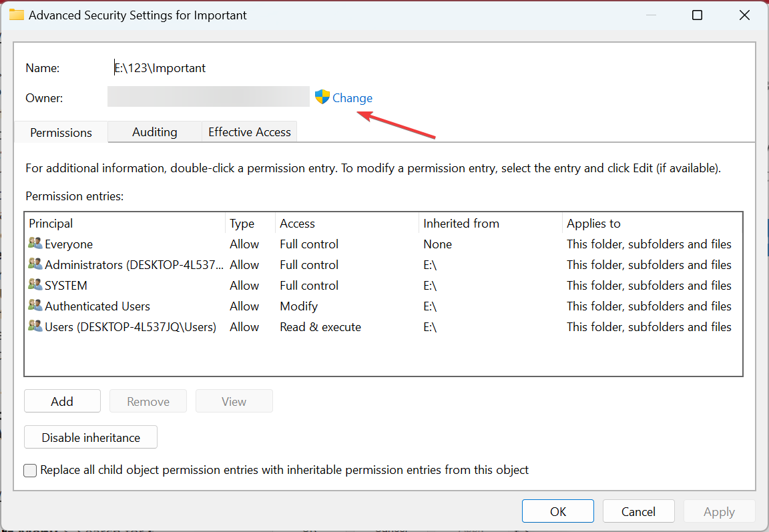
Task: Click the Everyone group icon
Action: point(35,244)
